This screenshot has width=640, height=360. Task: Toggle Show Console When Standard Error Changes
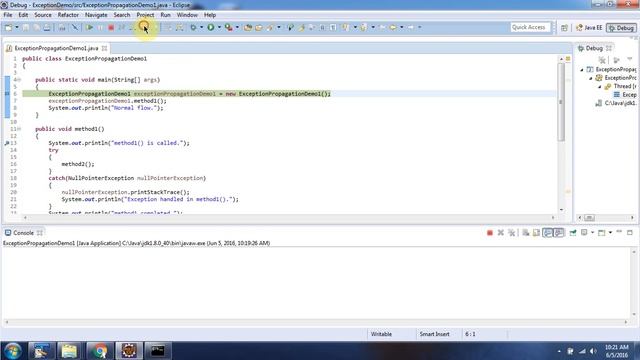tap(559, 233)
